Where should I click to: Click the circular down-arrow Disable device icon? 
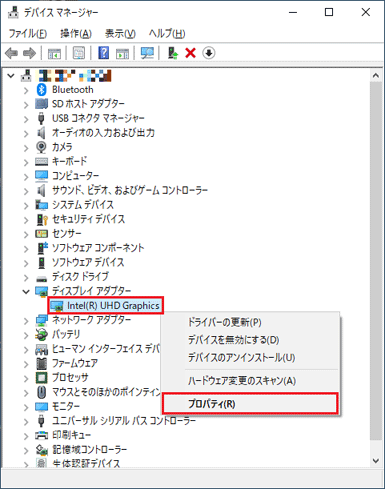(x=209, y=53)
